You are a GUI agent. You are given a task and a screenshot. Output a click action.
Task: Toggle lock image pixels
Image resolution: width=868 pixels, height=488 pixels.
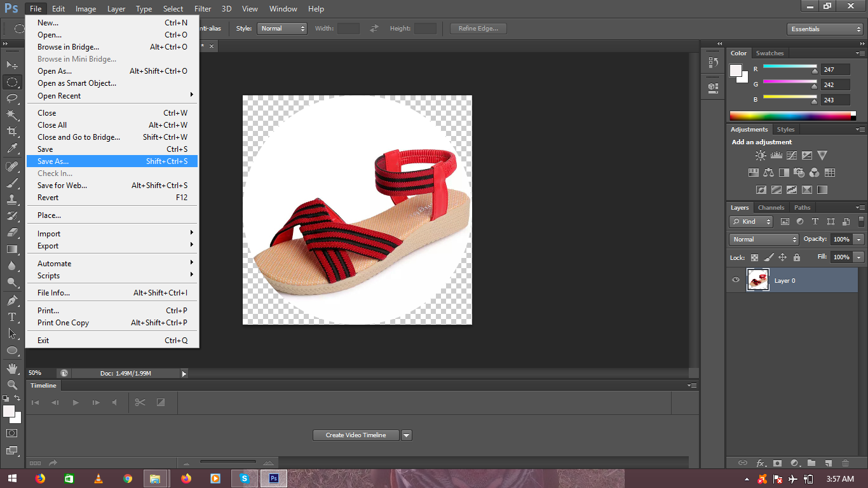click(768, 257)
